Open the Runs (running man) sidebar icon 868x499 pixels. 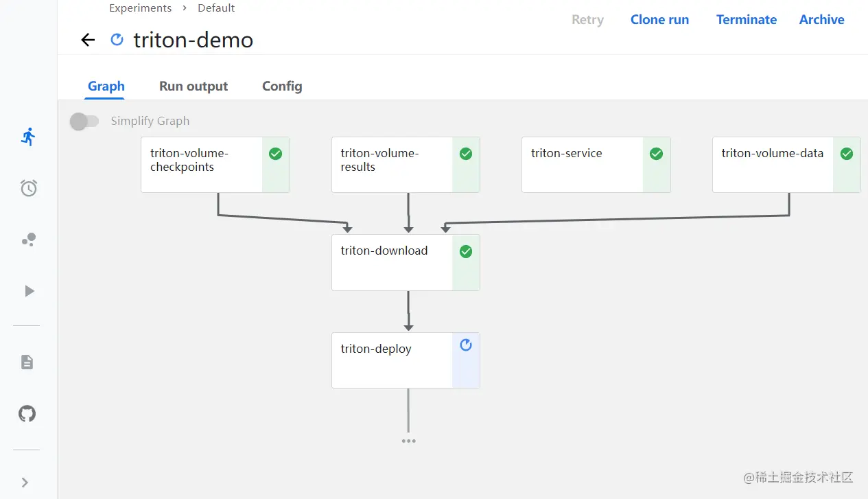pos(28,137)
